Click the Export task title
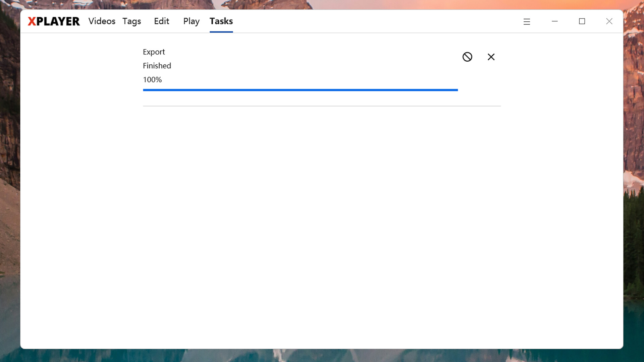Viewport: 644px width, 362px height. 154,52
